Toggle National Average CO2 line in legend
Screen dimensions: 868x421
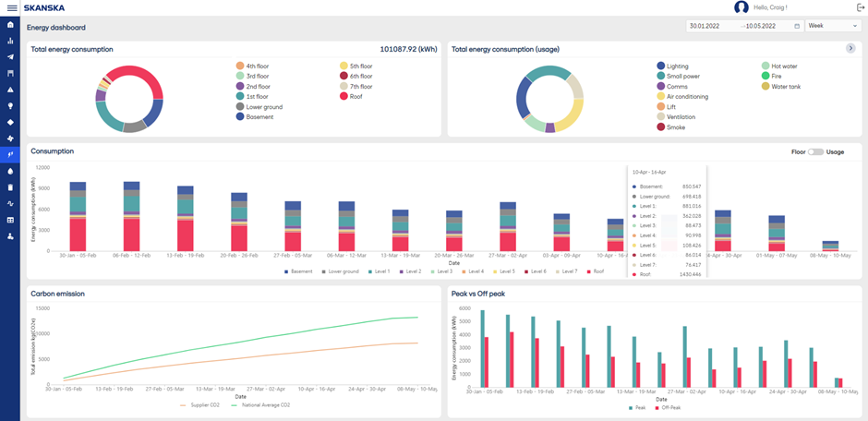pyautogui.click(x=260, y=405)
